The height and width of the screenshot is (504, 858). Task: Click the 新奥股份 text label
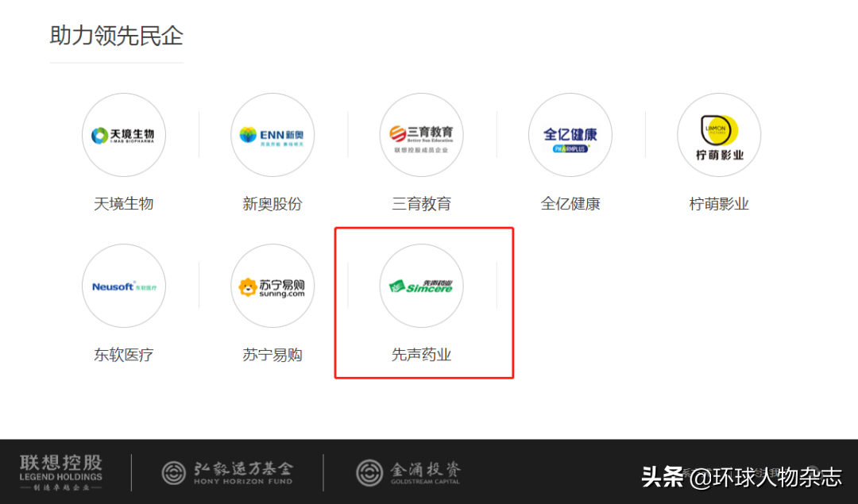point(272,204)
